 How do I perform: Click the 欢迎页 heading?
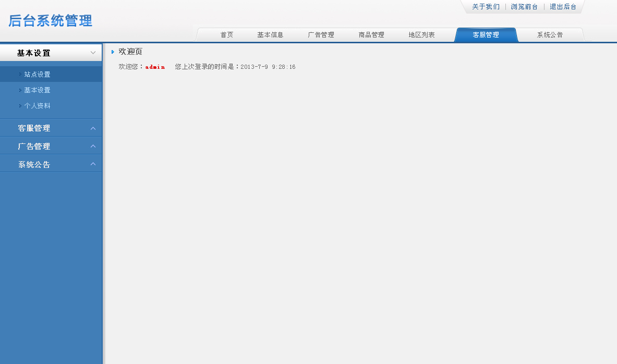(x=130, y=52)
